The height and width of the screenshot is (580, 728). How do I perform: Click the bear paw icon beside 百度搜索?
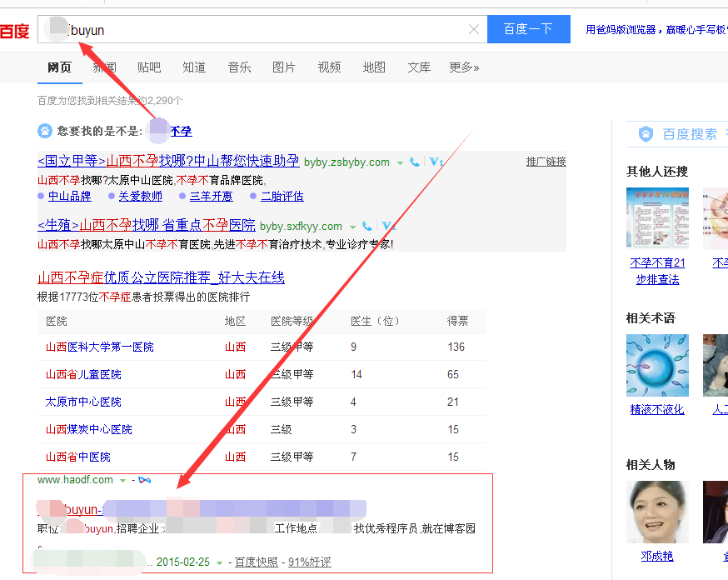(x=646, y=134)
